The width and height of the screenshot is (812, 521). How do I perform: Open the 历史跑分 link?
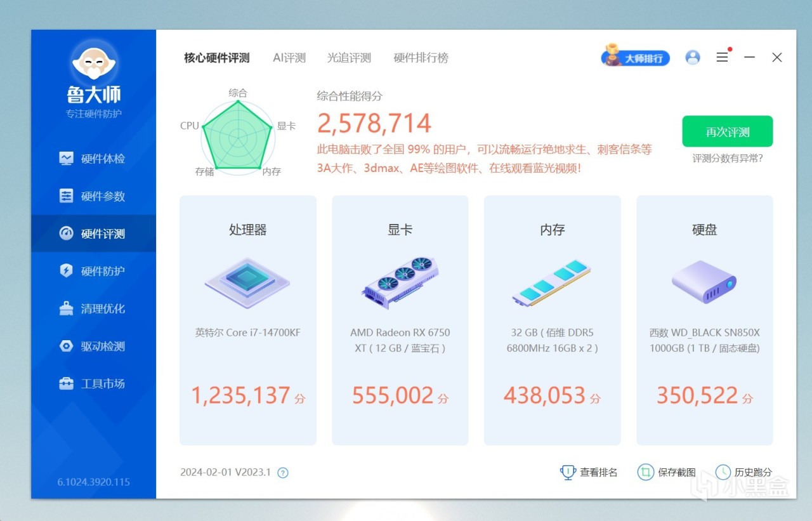coord(754,473)
